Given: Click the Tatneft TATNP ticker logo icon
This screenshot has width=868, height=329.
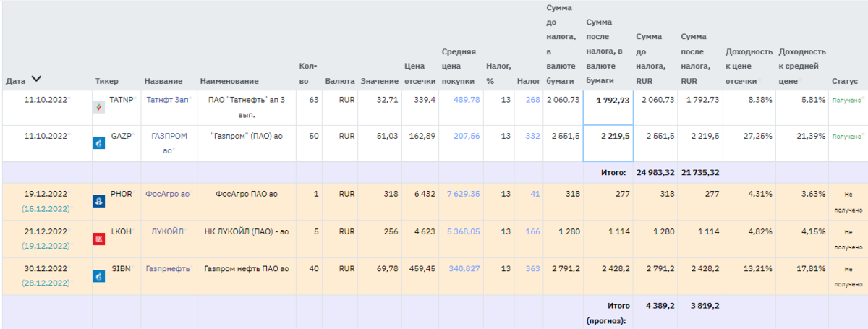Looking at the screenshot, I should [x=99, y=108].
